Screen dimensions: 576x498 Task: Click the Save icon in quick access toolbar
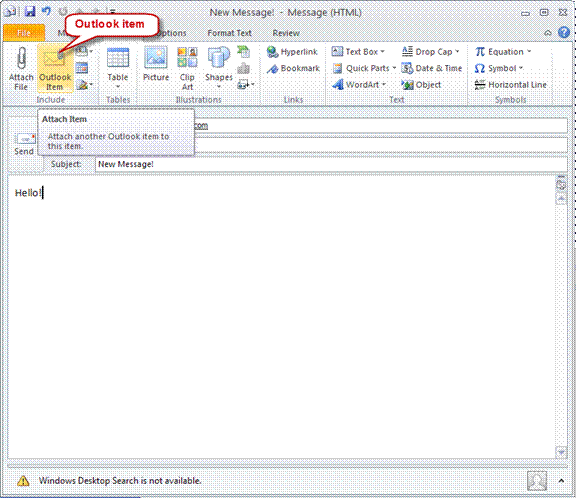tap(30, 11)
